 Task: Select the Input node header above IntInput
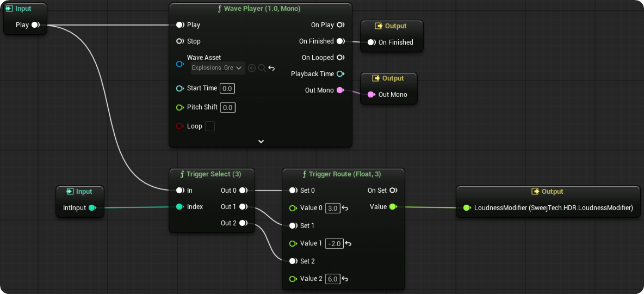pos(79,191)
